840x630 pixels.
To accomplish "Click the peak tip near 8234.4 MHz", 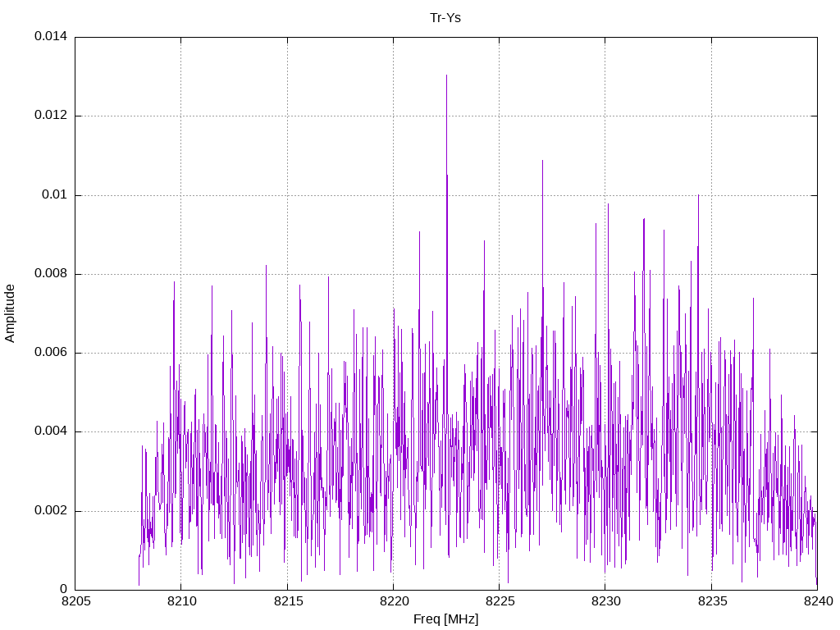I will click(x=698, y=196).
